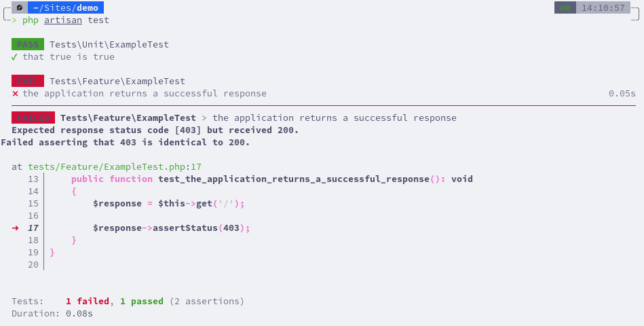
Task: Click line number 13 in the code snippet
Action: pyautogui.click(x=33, y=179)
